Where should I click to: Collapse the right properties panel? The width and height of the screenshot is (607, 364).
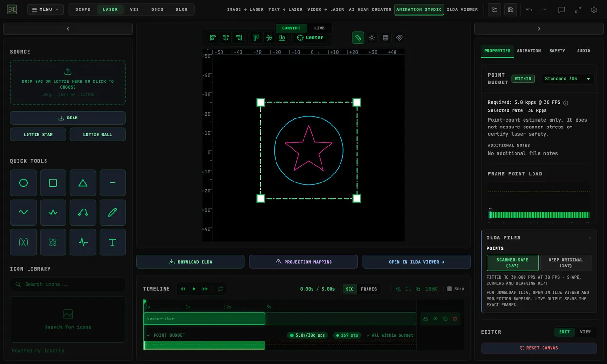[x=539, y=29]
